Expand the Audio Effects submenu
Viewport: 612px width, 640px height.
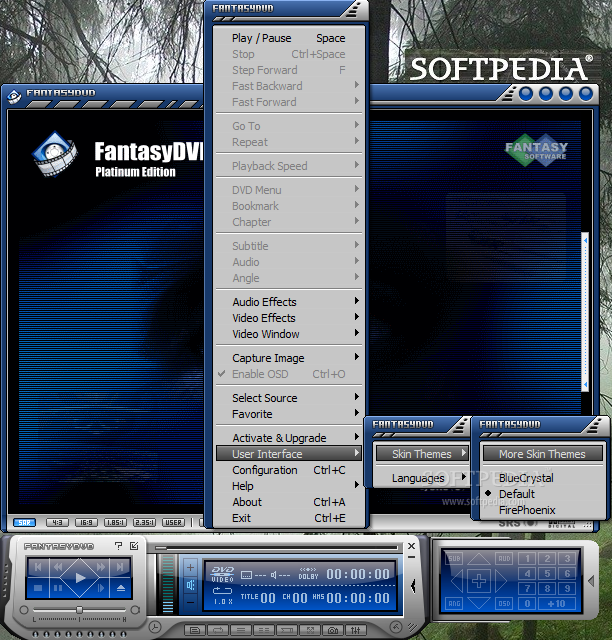[289, 302]
